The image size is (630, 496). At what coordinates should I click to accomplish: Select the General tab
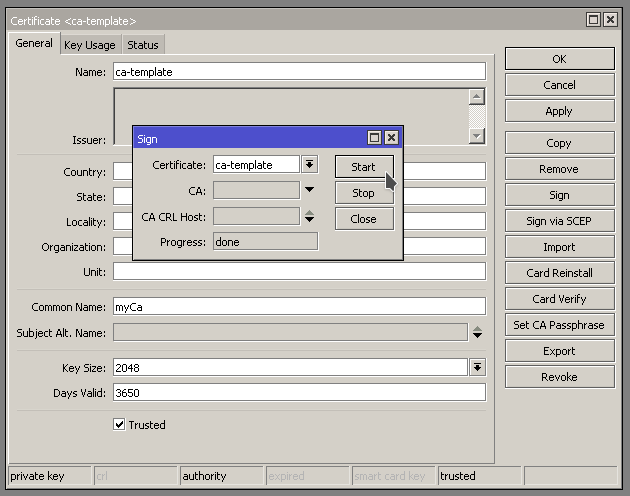click(x=34, y=44)
